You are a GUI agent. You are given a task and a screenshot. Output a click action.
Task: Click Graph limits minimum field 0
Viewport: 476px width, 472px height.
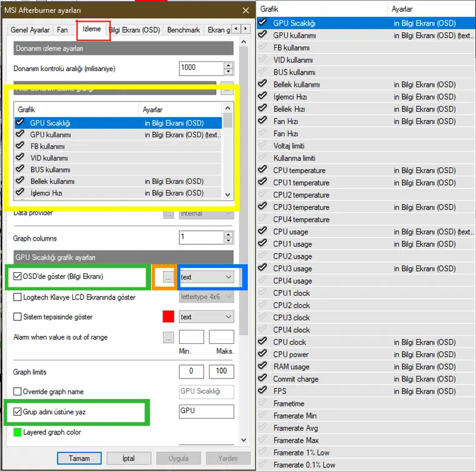[x=191, y=372]
